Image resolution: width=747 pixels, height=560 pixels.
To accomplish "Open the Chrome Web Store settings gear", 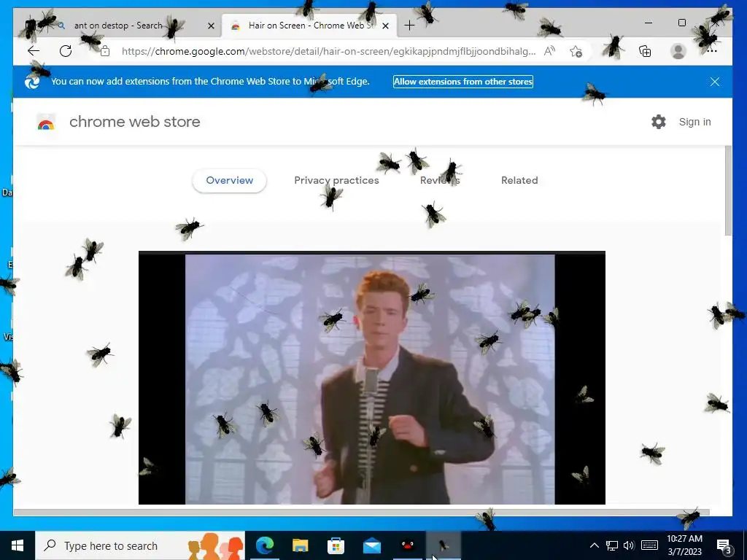I will [x=659, y=122].
